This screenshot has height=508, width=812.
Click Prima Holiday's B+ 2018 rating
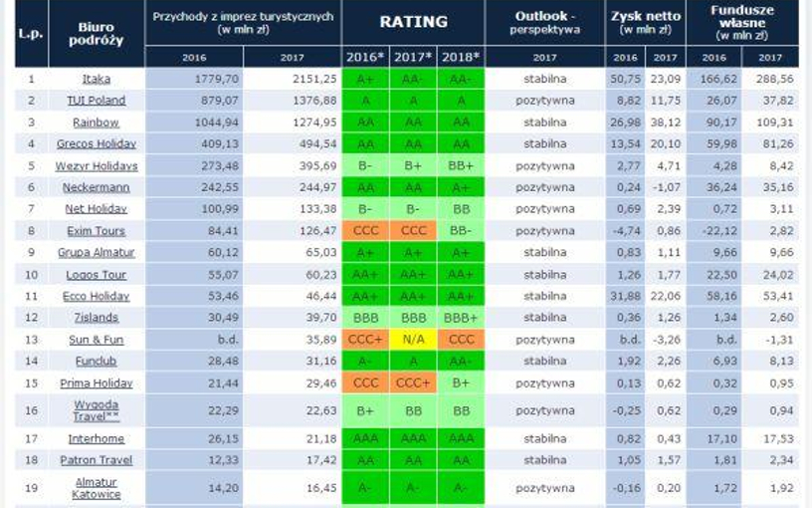click(461, 383)
